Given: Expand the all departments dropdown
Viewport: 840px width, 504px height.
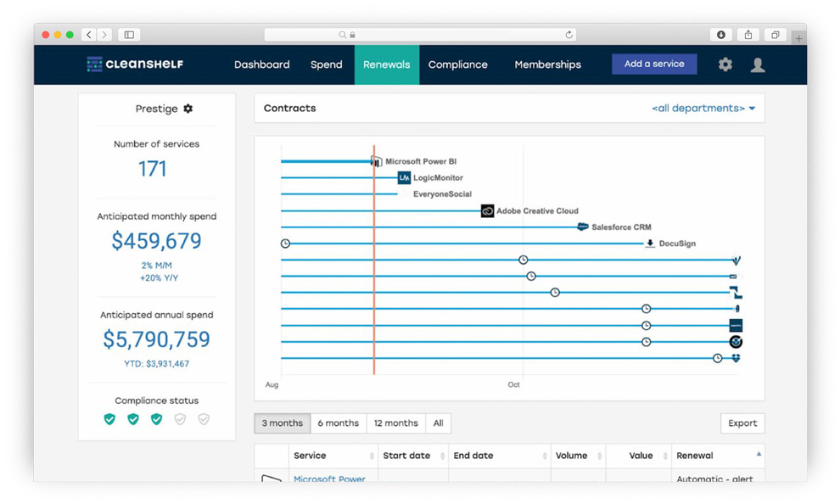Looking at the screenshot, I should click(703, 109).
